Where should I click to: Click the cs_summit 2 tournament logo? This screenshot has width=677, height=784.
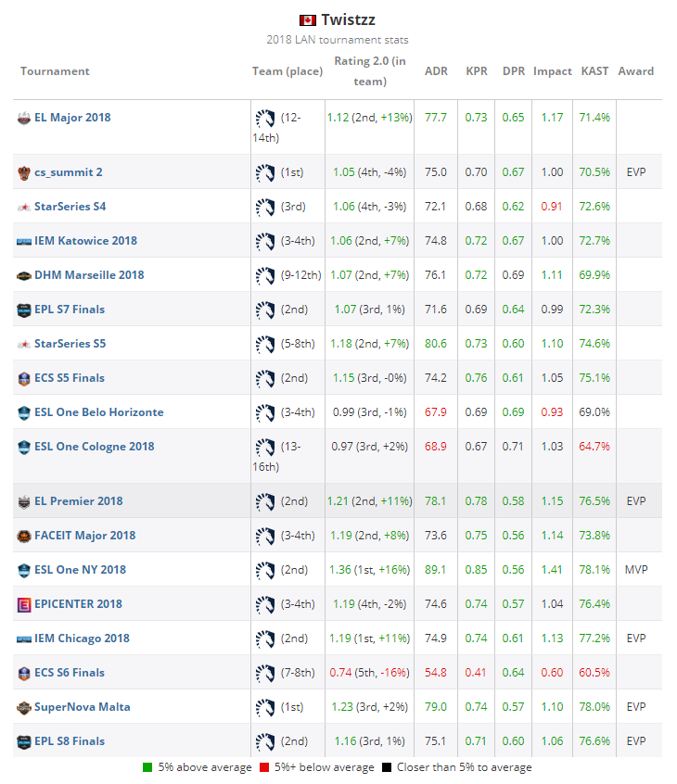[x=24, y=173]
